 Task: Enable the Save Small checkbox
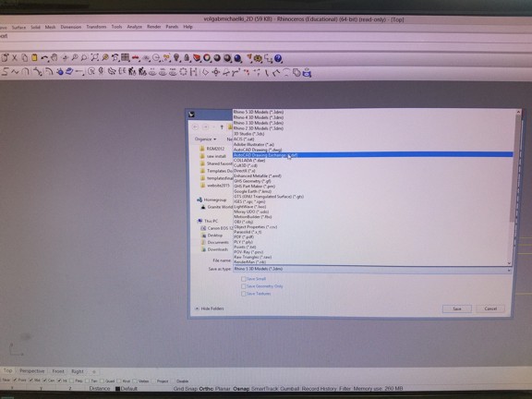243,279
